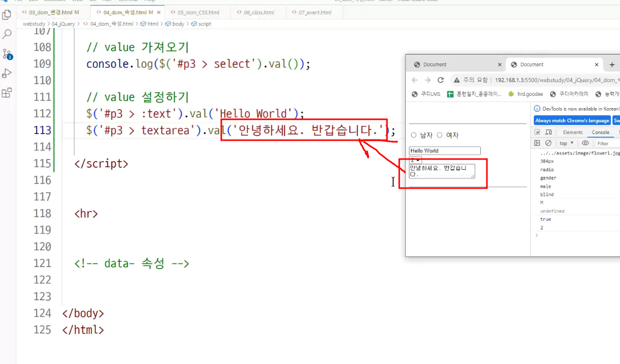Select the 남자 radio button
620x364 pixels.
pos(414,135)
